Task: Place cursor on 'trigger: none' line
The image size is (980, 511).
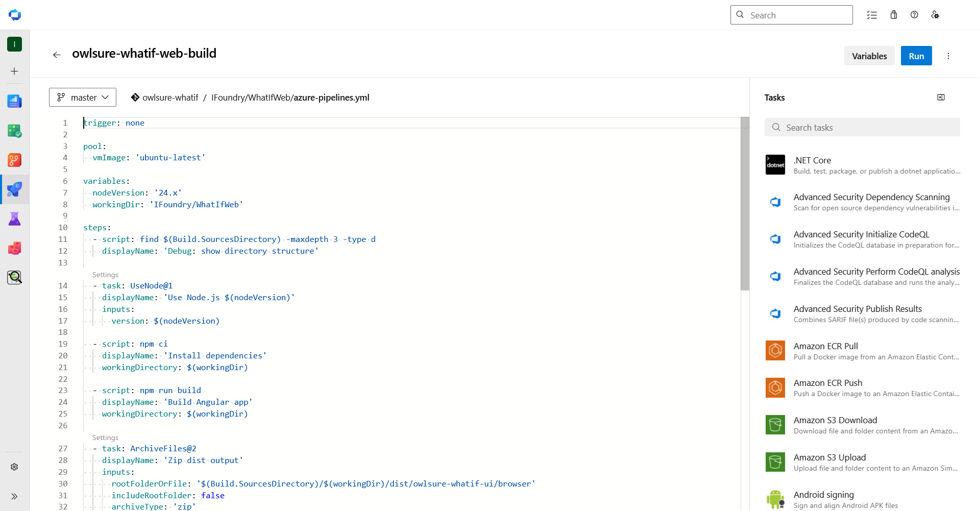Action: pyautogui.click(x=114, y=123)
